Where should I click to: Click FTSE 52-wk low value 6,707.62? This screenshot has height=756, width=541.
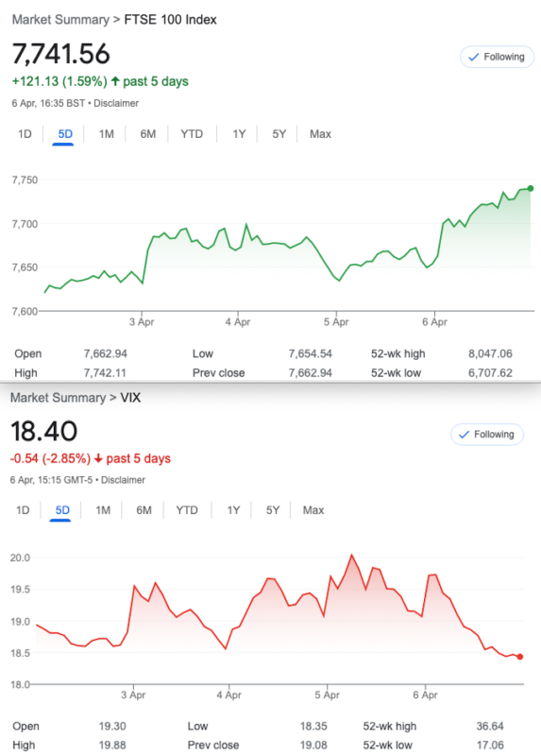tap(490, 373)
